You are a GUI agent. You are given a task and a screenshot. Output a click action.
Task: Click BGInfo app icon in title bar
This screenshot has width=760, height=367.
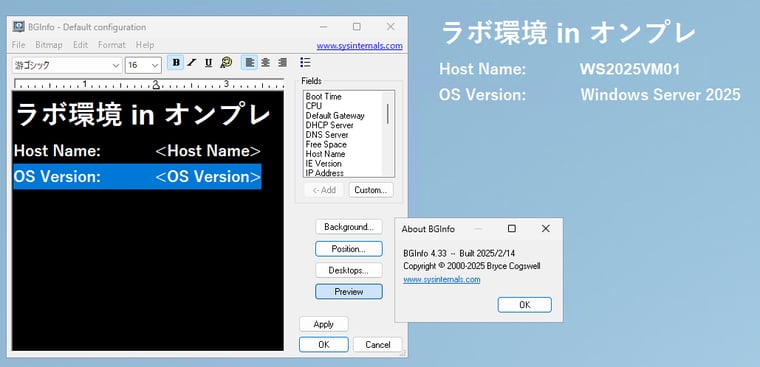click(18, 27)
